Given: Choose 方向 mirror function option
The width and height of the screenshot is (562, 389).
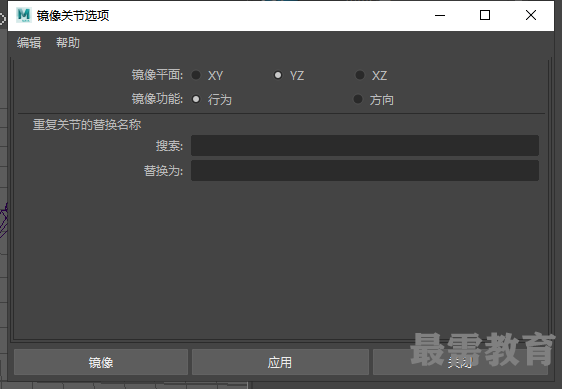Looking at the screenshot, I should click(x=358, y=99).
